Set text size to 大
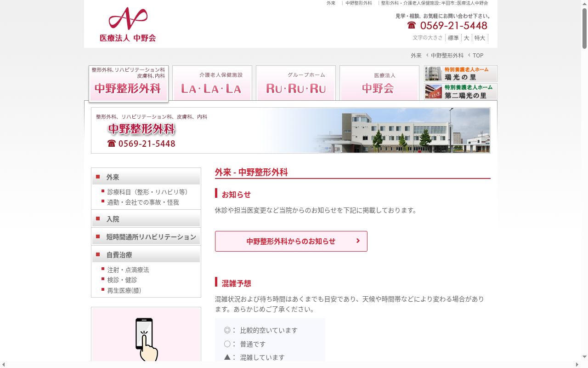The image size is (588, 368). tap(466, 38)
